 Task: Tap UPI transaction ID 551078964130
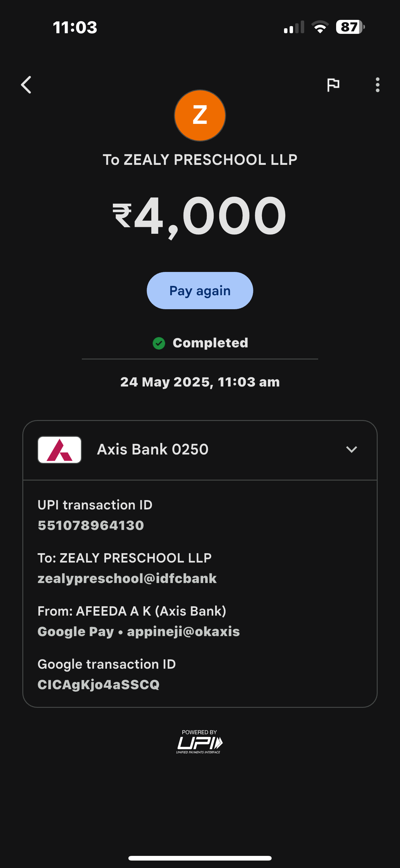91,526
